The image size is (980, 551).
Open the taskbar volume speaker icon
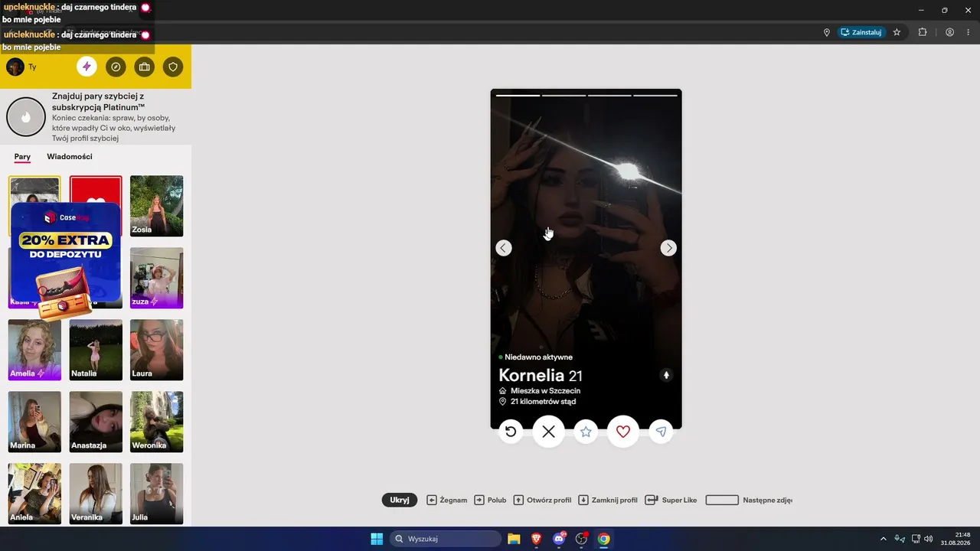point(929,539)
